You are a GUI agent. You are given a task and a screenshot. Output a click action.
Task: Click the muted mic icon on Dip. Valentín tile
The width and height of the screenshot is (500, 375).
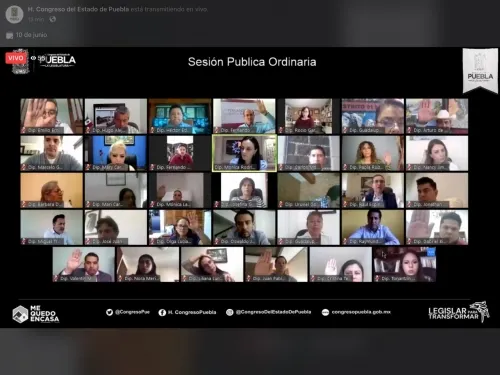(x=56, y=278)
